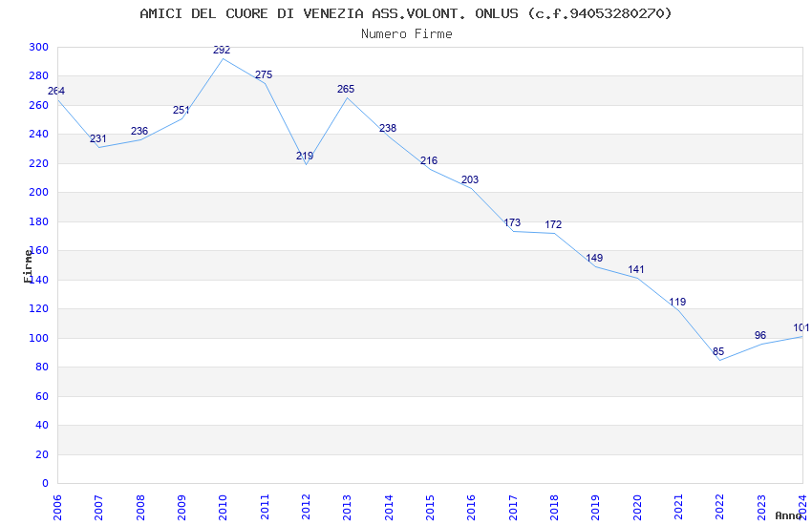The width and height of the screenshot is (812, 525).
Task: Click the data label '264' for 2006
Action: [x=56, y=91]
